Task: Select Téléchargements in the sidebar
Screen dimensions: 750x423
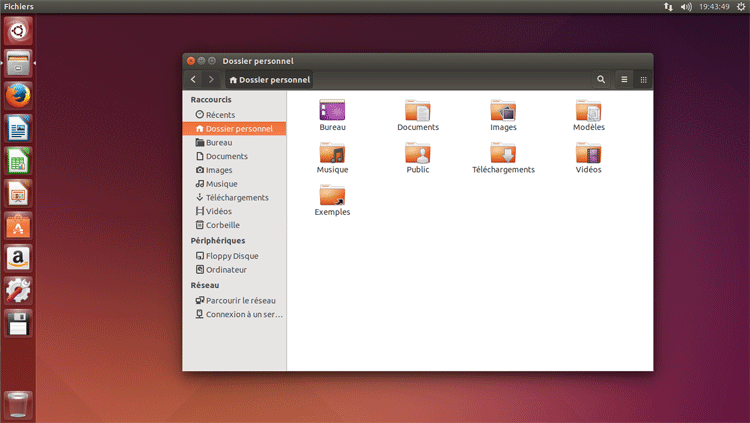Action: [x=234, y=198]
